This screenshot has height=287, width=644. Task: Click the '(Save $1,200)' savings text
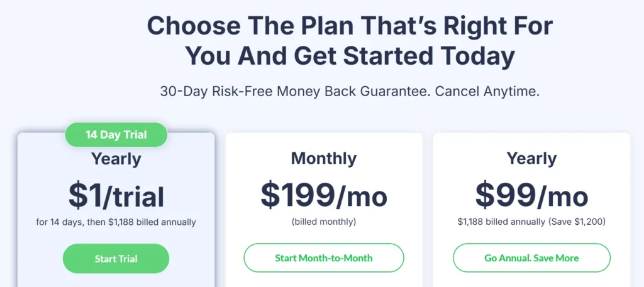click(x=576, y=222)
